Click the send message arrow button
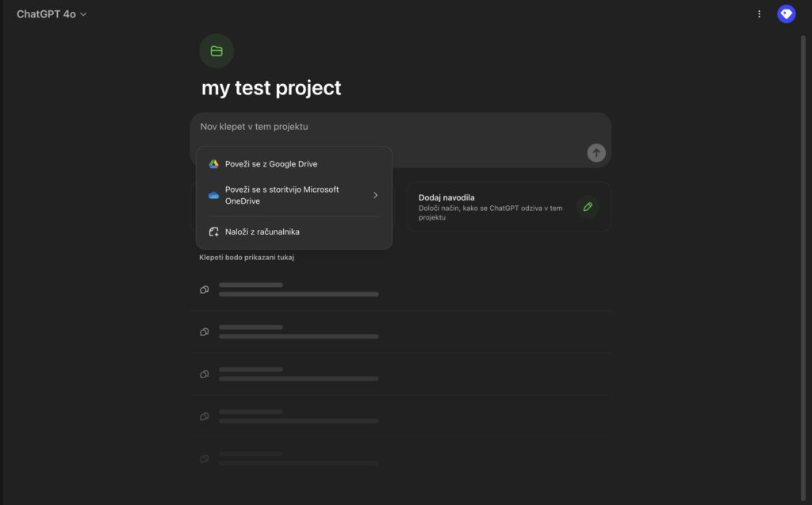 (x=596, y=153)
